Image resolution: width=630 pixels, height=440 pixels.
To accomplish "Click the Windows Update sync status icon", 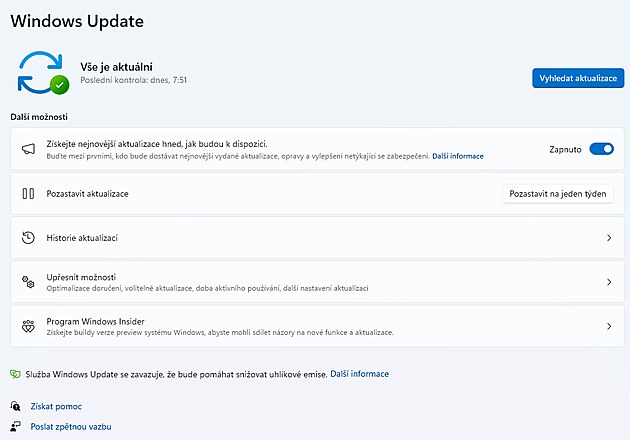I will [x=43, y=72].
